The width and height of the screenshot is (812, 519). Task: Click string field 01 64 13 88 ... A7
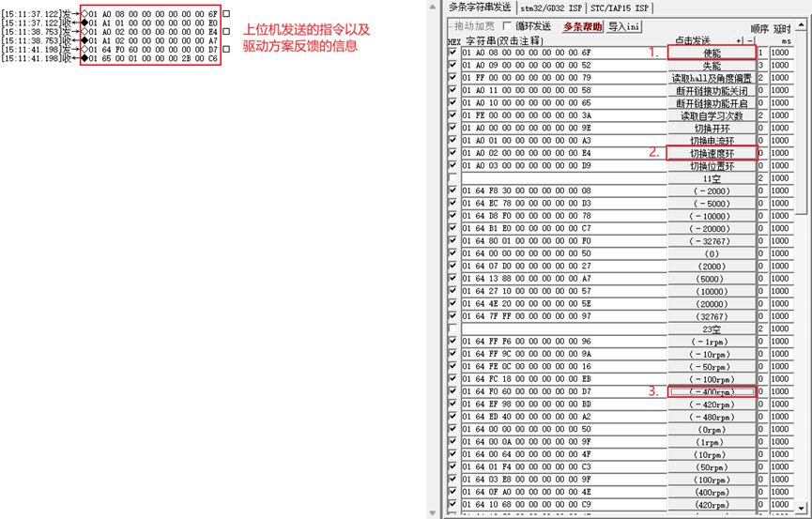pyautogui.click(x=564, y=279)
